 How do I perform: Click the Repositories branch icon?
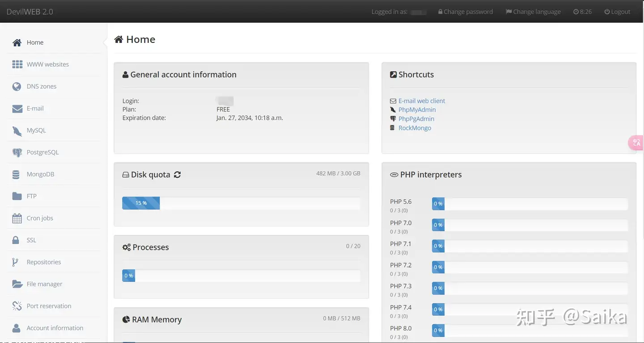[x=15, y=262]
